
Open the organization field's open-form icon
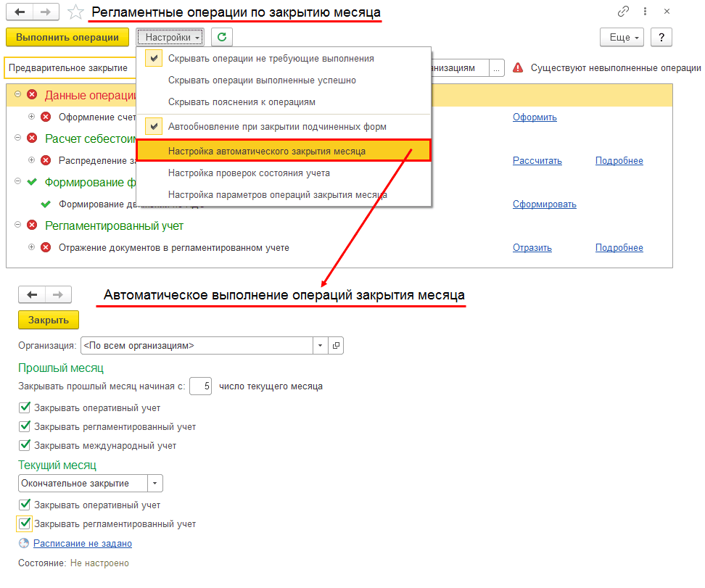[336, 345]
